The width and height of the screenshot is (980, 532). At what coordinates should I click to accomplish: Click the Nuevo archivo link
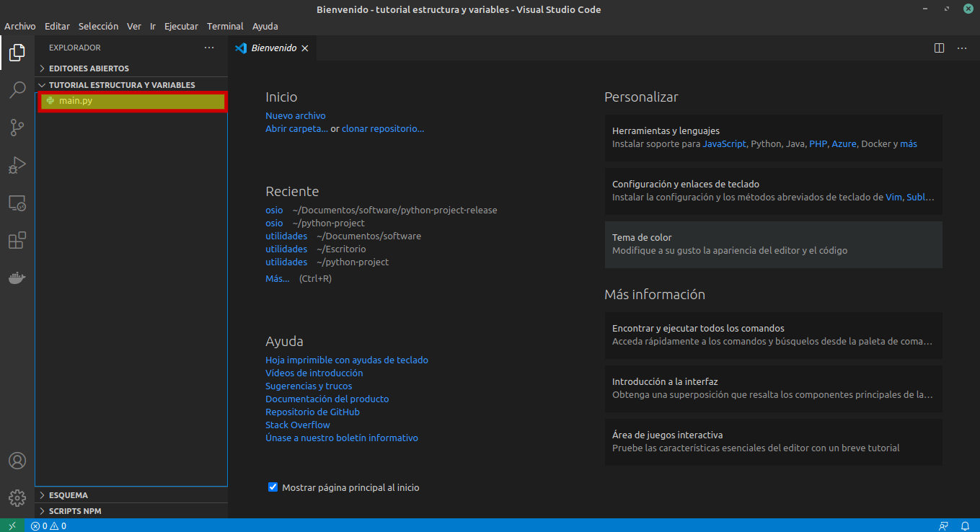click(296, 115)
